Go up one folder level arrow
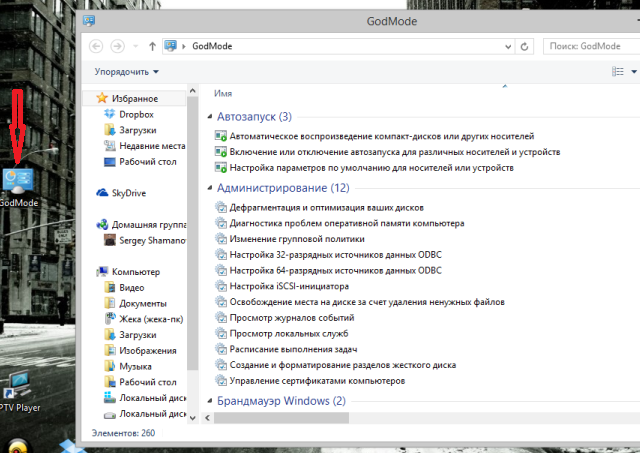The width and height of the screenshot is (640, 453). pos(152,46)
